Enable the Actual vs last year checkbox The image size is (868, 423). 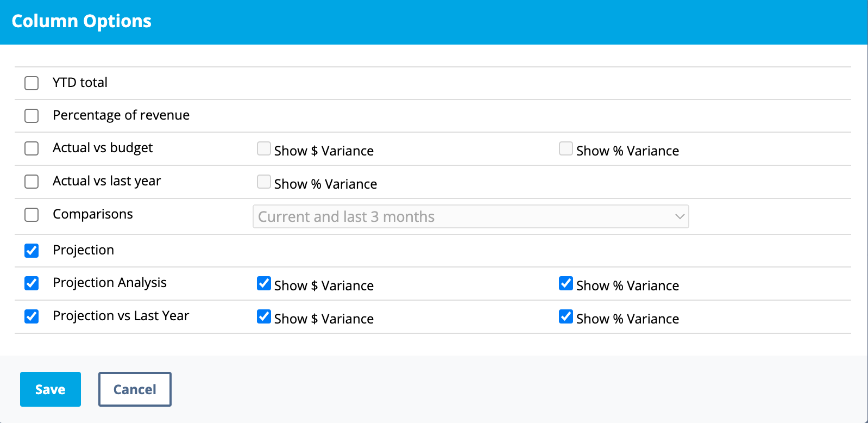pos(32,182)
